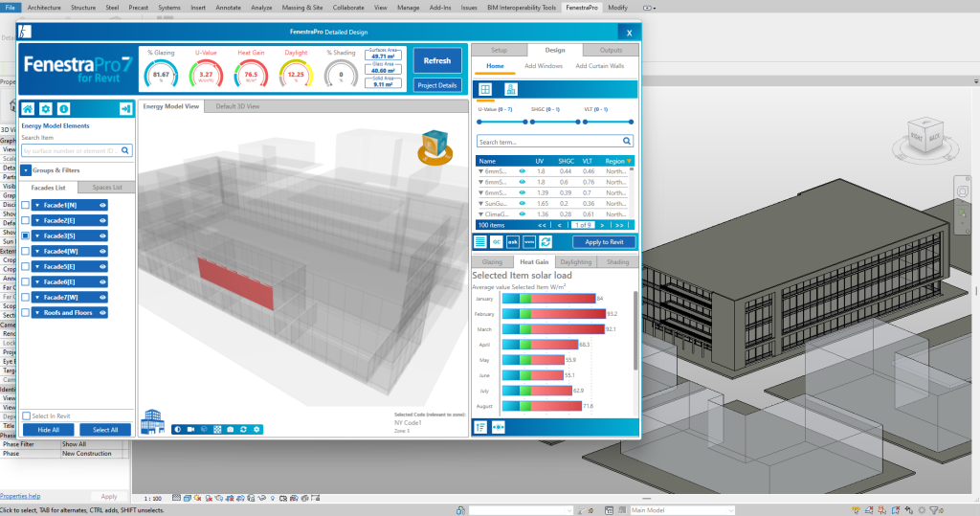Click the sort bars icon below chart
Viewport: 980px width, 516px height.
click(480, 427)
